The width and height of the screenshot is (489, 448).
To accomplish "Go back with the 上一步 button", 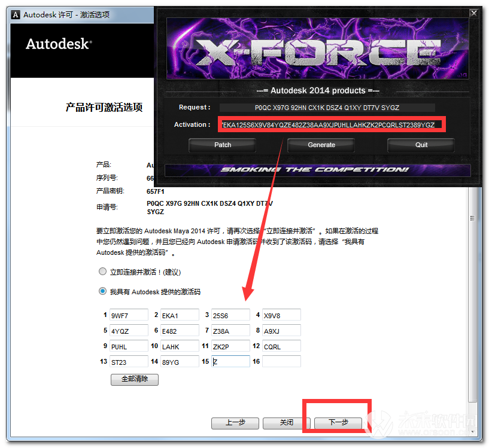I will tap(235, 423).
